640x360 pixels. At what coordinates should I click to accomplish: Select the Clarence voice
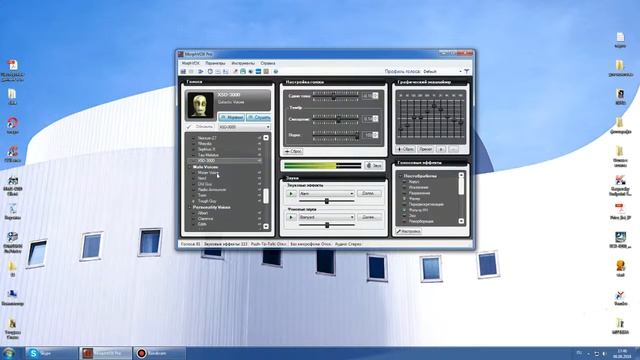(205, 219)
